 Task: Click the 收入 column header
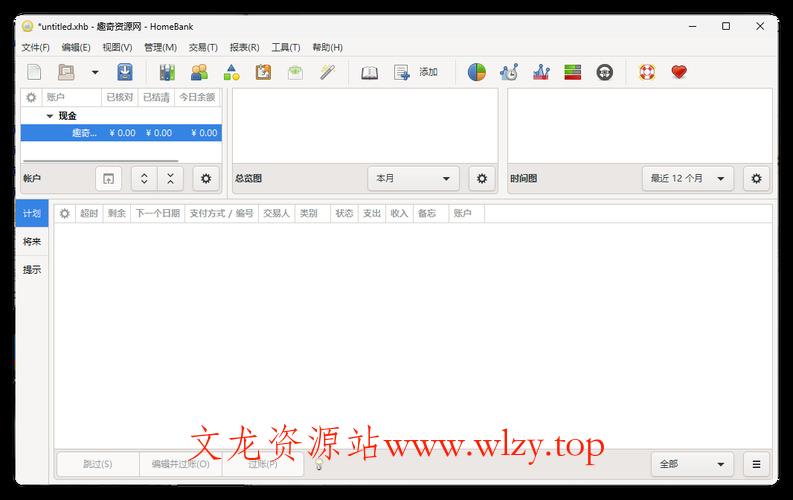tap(399, 213)
